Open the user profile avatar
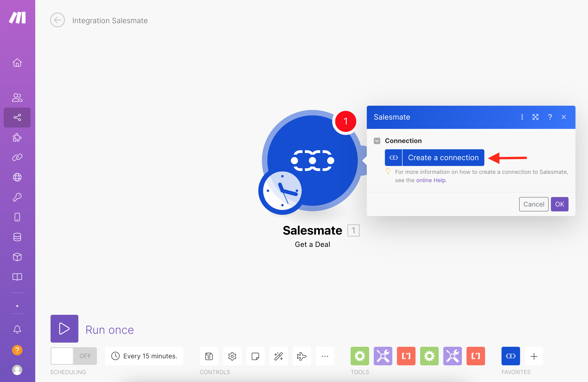588x382 pixels. click(17, 370)
